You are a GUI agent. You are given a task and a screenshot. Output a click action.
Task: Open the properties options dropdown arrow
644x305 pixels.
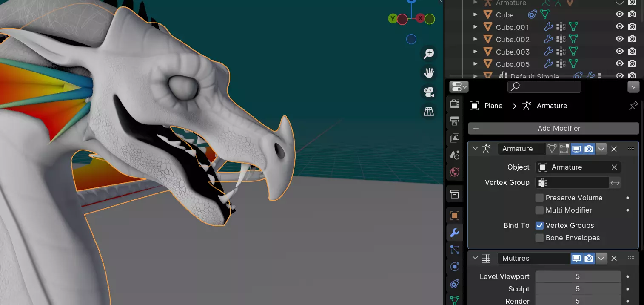click(633, 87)
